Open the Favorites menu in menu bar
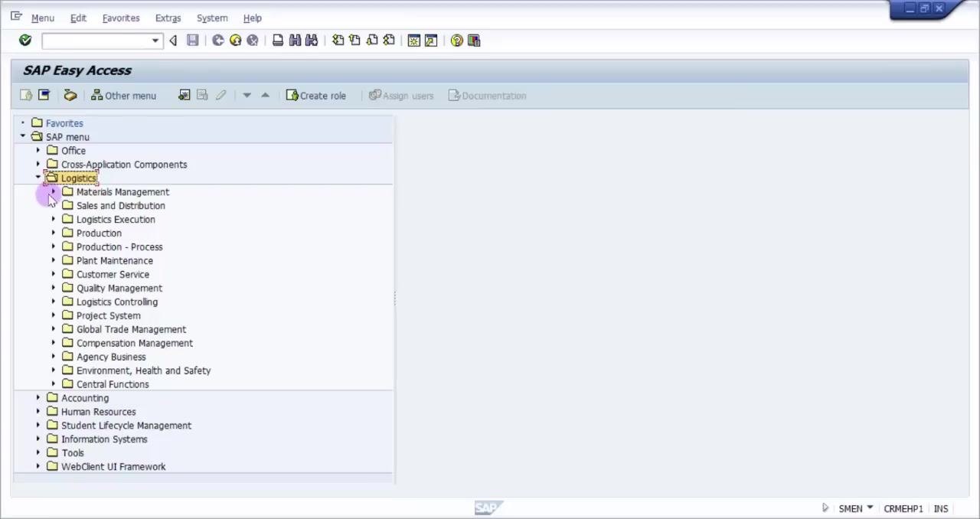This screenshot has width=980, height=519. coord(121,18)
